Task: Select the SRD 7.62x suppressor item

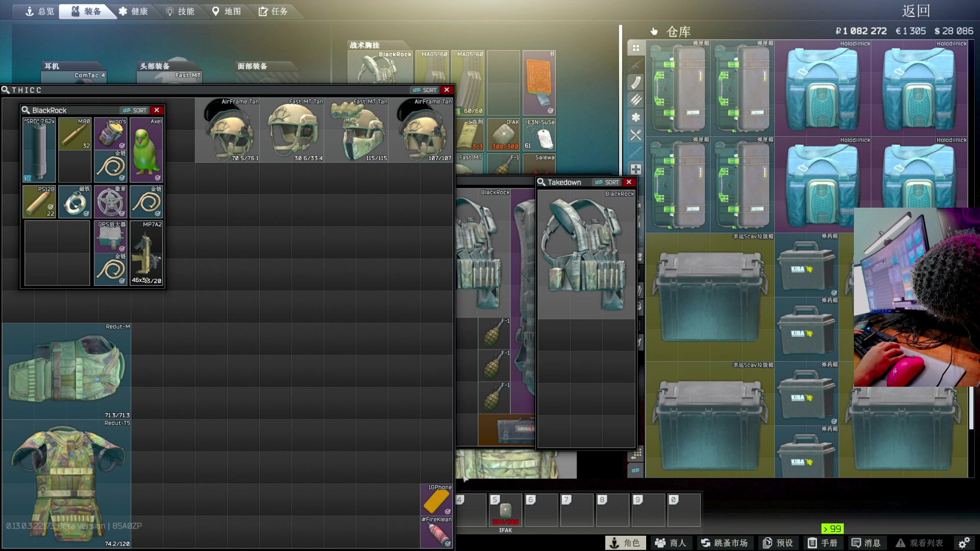Action: pyautogui.click(x=39, y=150)
